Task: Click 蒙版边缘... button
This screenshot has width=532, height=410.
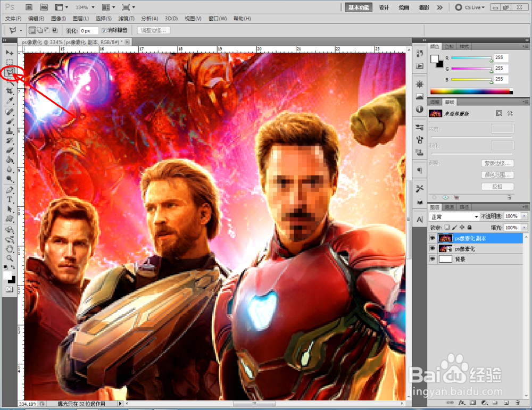Action: [x=497, y=163]
